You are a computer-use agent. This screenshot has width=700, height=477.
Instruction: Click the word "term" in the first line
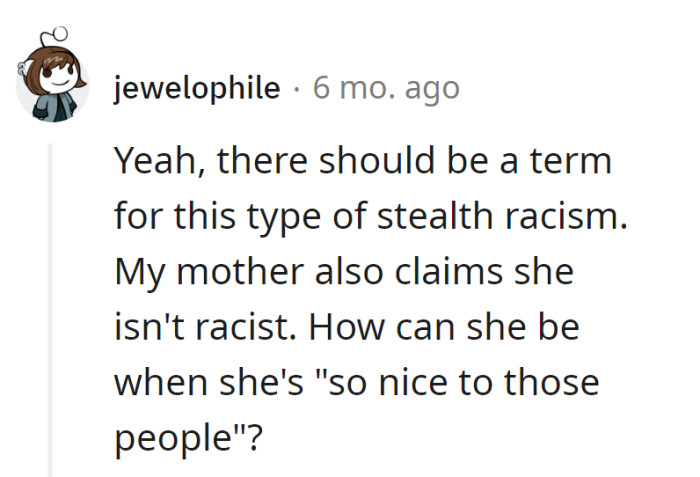click(x=569, y=161)
